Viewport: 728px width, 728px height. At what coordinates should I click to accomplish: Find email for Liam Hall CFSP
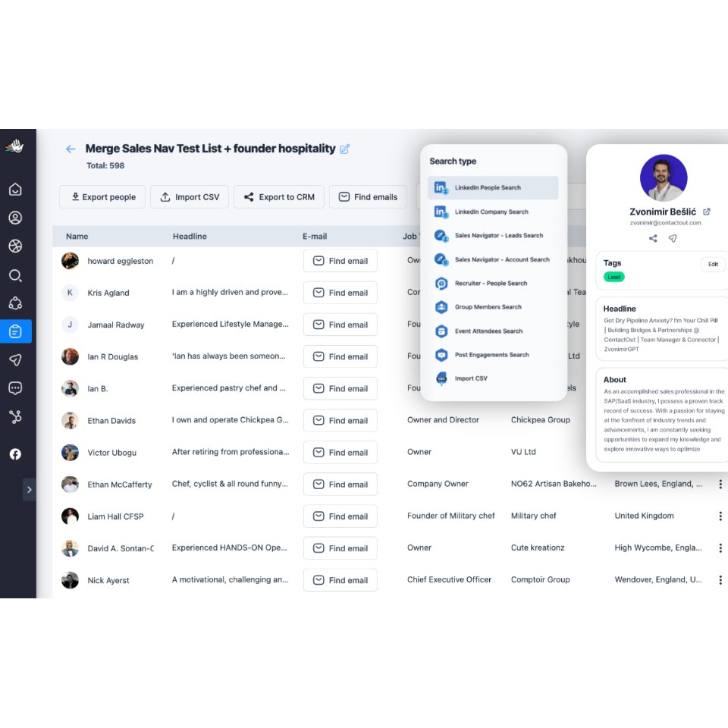(x=340, y=516)
